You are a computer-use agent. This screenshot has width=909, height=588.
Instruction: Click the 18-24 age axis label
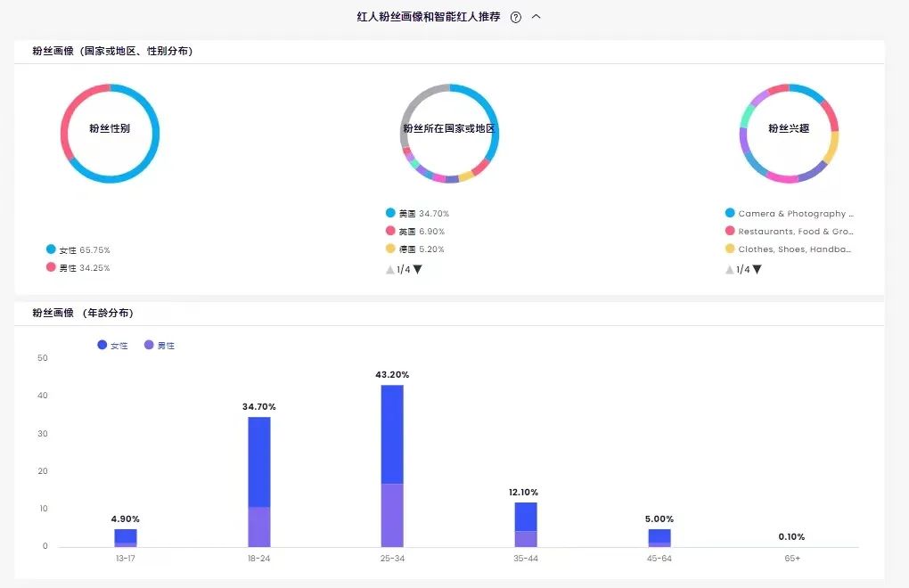(259, 559)
